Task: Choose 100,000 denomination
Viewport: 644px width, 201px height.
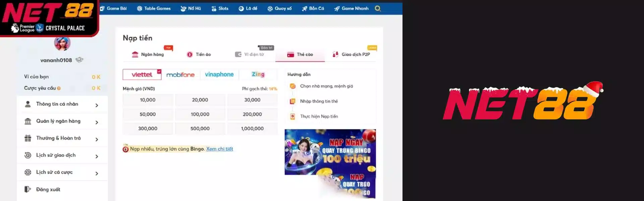Action: [x=200, y=114]
